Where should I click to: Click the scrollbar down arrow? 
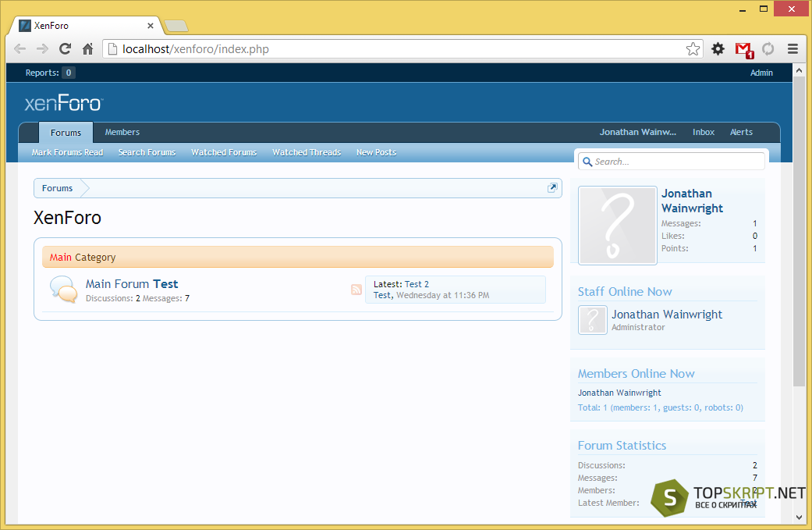[799, 518]
